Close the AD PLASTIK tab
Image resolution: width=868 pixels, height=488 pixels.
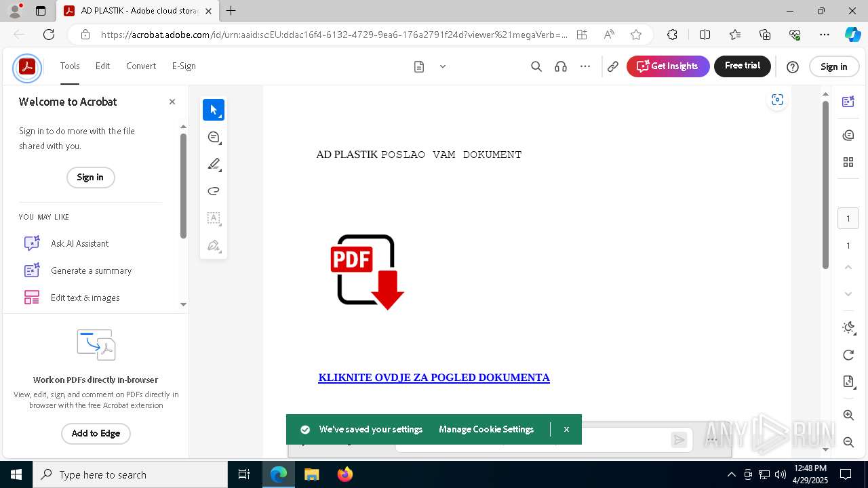[208, 11]
